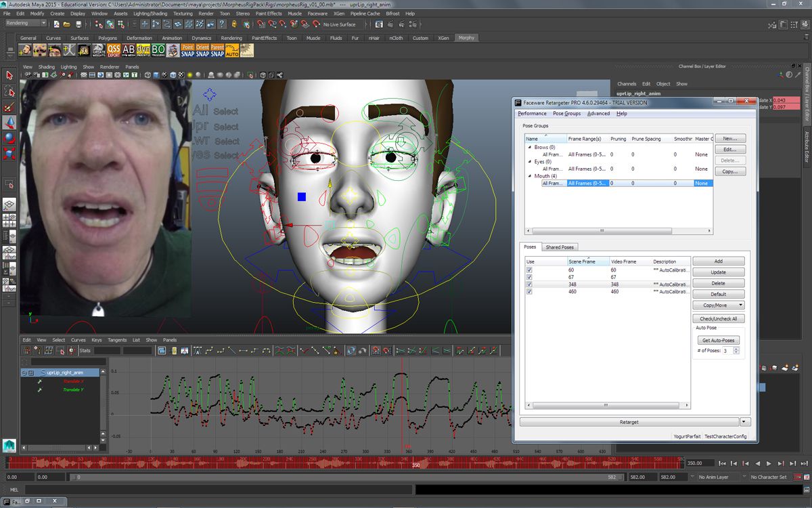Click the Retarget button

(x=629, y=422)
